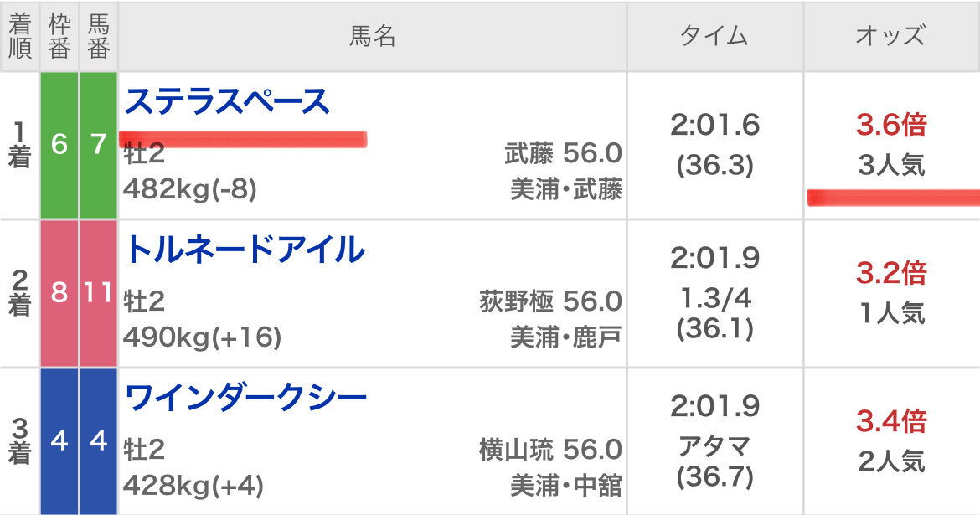Select jockey 荻野極 56.0

(x=550, y=301)
